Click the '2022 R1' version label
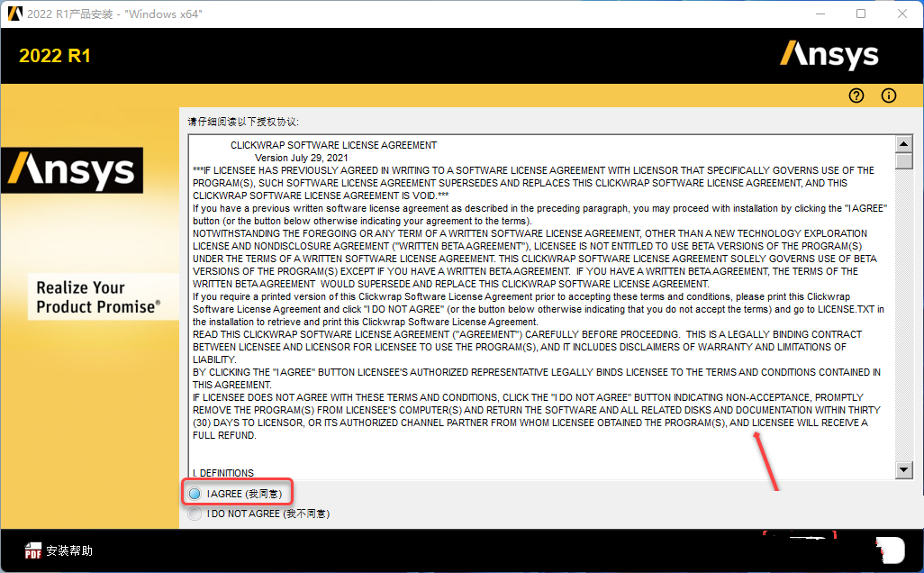This screenshot has height=573, width=924. (55, 56)
